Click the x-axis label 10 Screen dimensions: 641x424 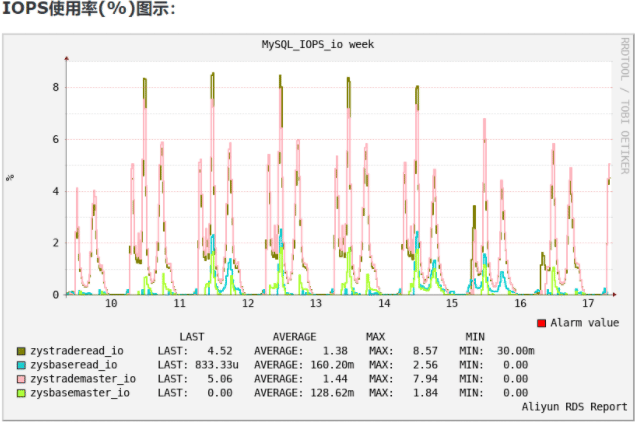coord(111,303)
